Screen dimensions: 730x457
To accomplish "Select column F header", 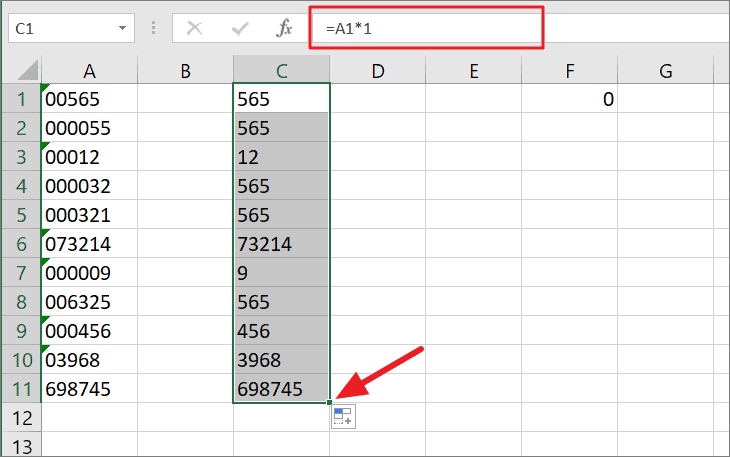I will coord(569,71).
